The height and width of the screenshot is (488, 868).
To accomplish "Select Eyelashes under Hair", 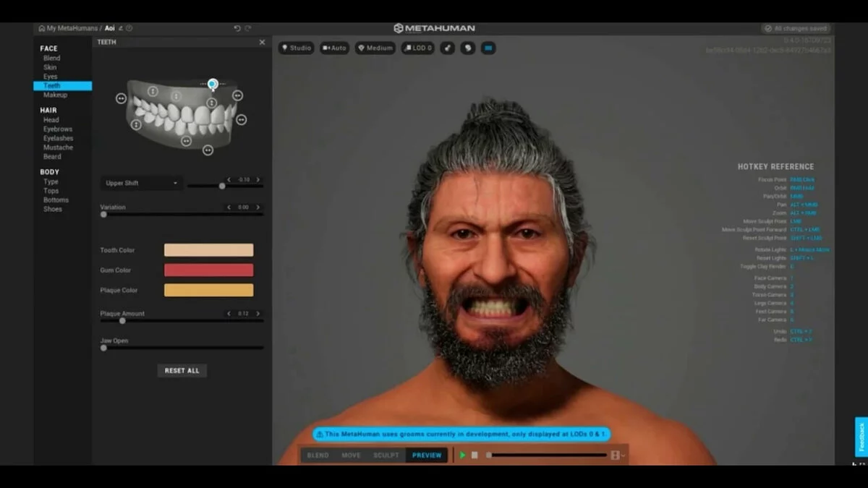I will [58, 138].
